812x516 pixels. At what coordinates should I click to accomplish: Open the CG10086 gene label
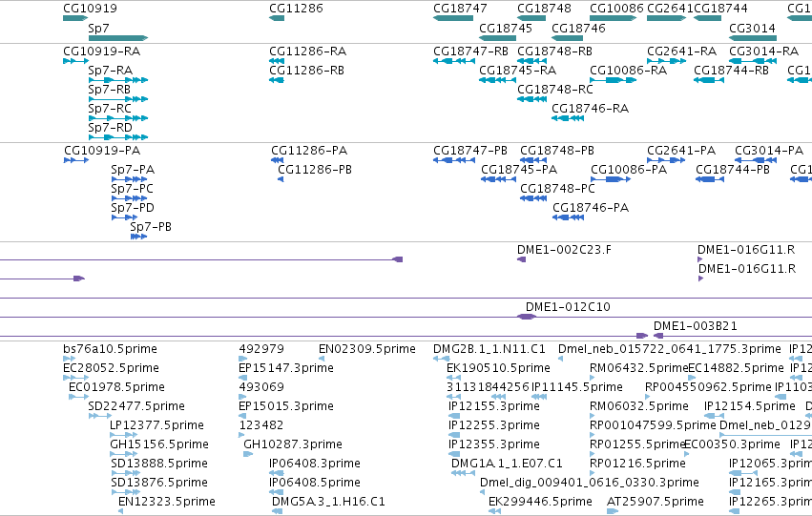(616, 9)
